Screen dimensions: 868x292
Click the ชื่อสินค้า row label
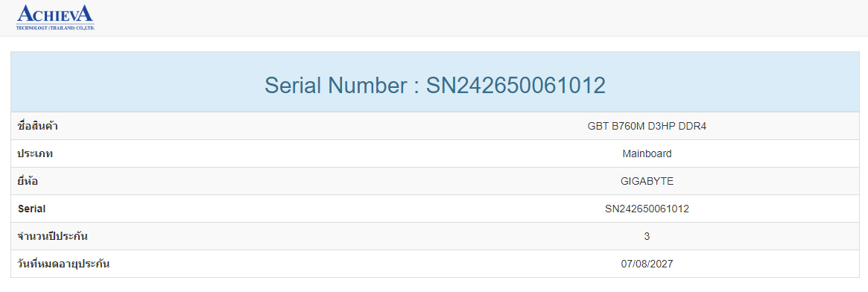click(x=38, y=126)
